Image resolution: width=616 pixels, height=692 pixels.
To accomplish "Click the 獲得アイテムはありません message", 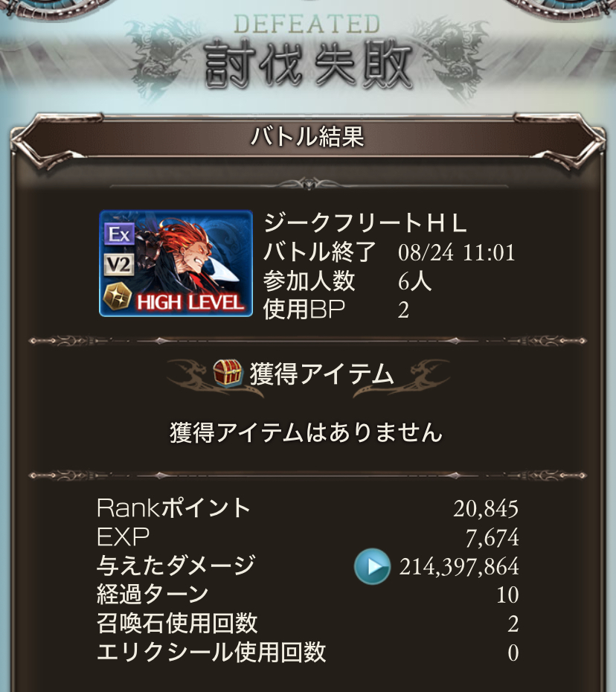I will pyautogui.click(x=307, y=432).
